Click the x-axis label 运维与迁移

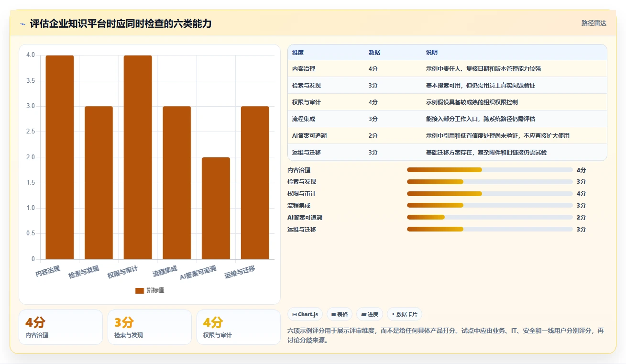240,272
